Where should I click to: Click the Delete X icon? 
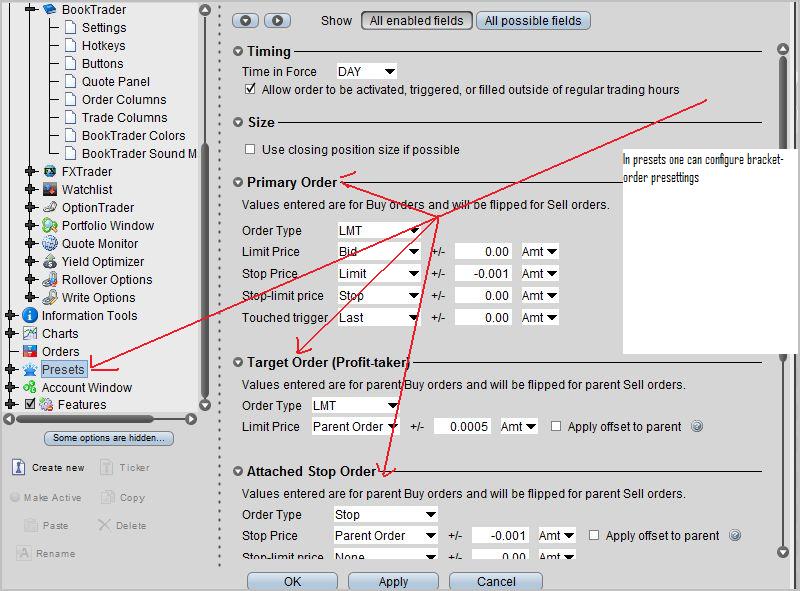pos(104,525)
